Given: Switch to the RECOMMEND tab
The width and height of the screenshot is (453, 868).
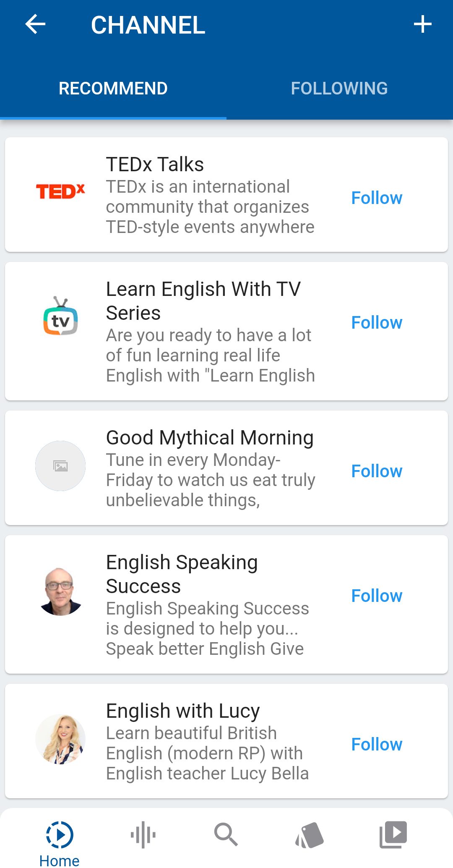Looking at the screenshot, I should pyautogui.click(x=113, y=89).
